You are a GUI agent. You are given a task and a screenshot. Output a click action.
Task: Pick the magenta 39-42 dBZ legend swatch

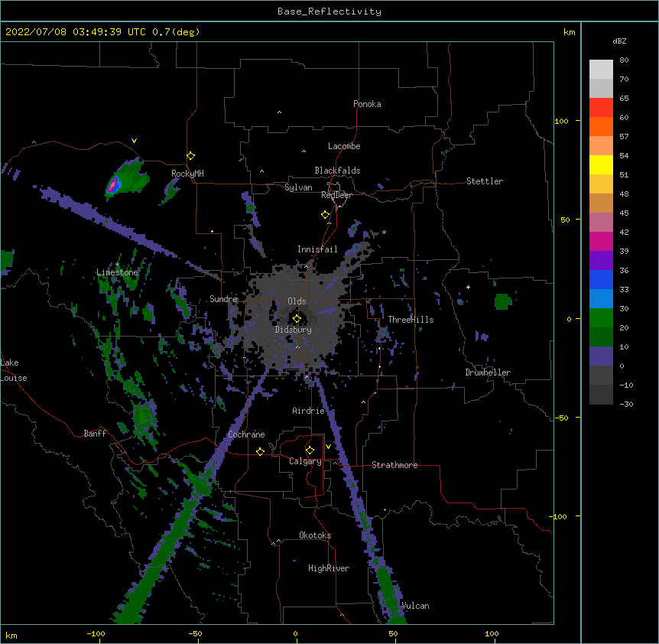pos(601,241)
